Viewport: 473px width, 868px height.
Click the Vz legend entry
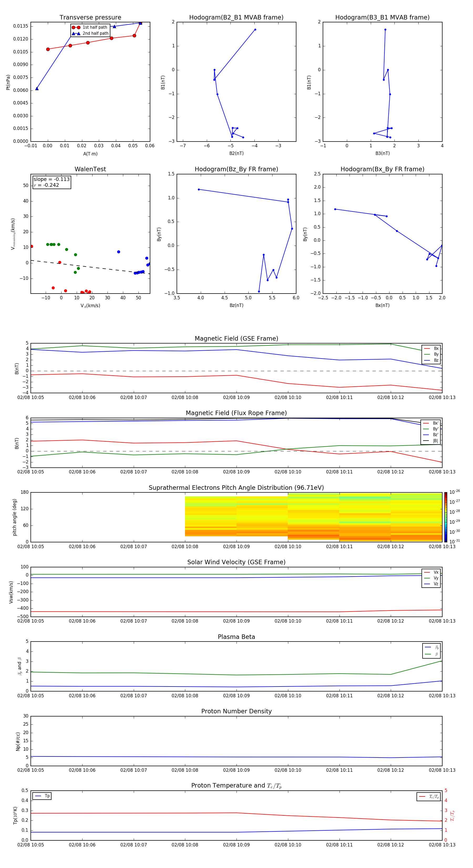point(431,584)
